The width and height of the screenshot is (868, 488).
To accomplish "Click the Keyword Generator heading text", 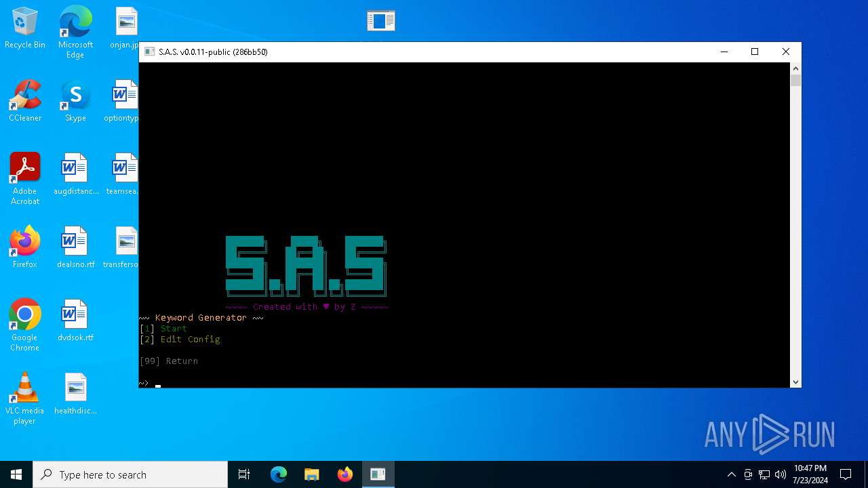I will coord(201,318).
